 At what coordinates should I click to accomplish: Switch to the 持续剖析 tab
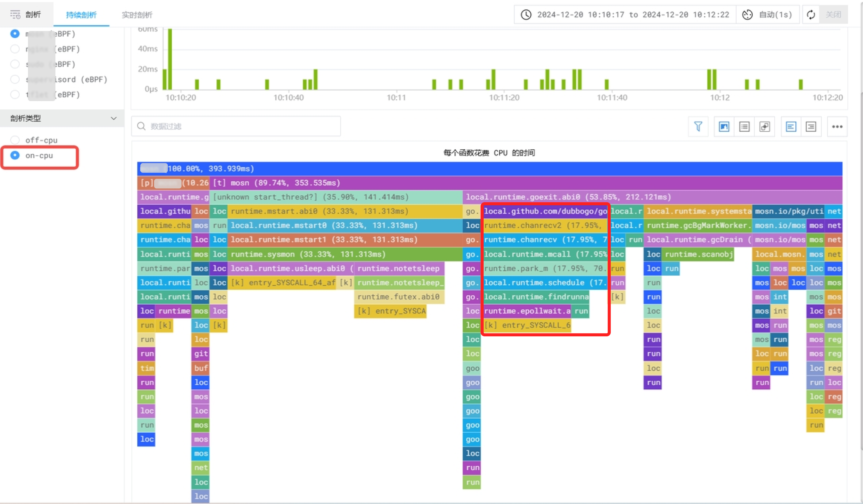pos(81,15)
